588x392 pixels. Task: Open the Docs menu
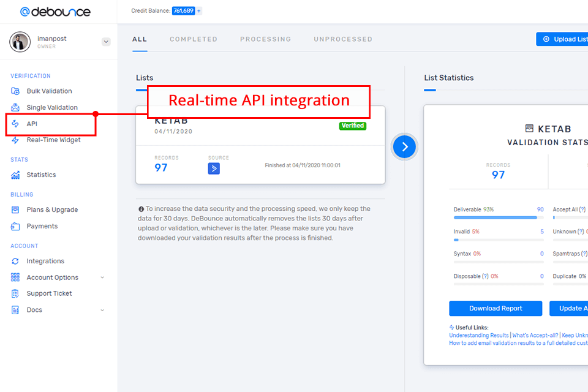tap(34, 310)
